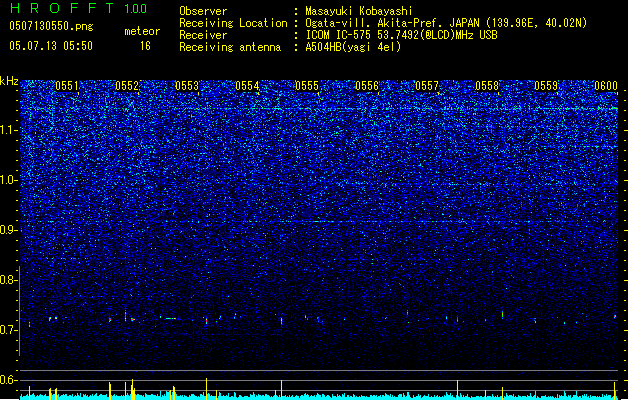Click the Receiver field label
The image size is (629, 400).
(203, 35)
